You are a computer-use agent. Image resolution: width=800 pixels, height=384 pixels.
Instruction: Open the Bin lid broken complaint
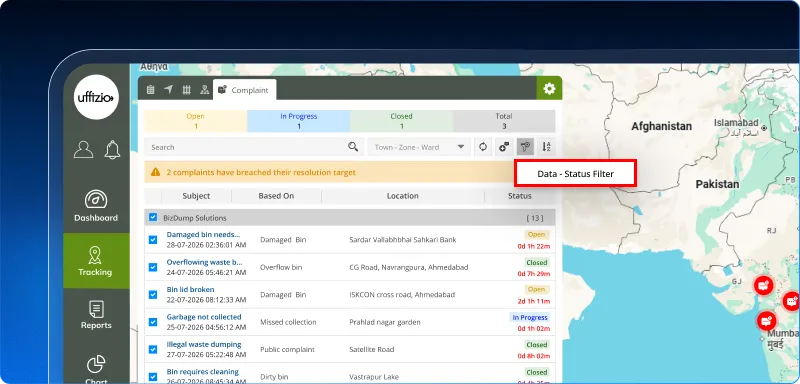click(x=191, y=290)
